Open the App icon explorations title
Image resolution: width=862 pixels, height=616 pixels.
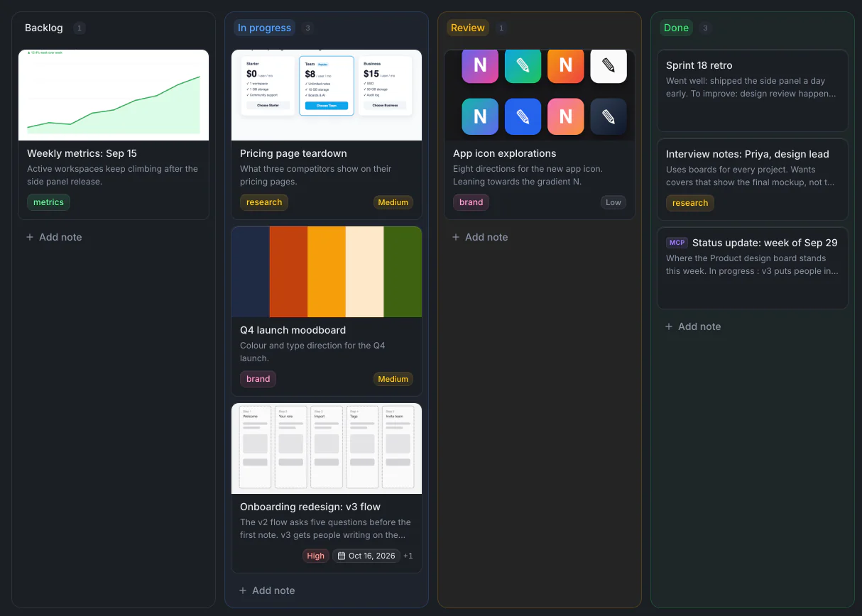(505, 153)
